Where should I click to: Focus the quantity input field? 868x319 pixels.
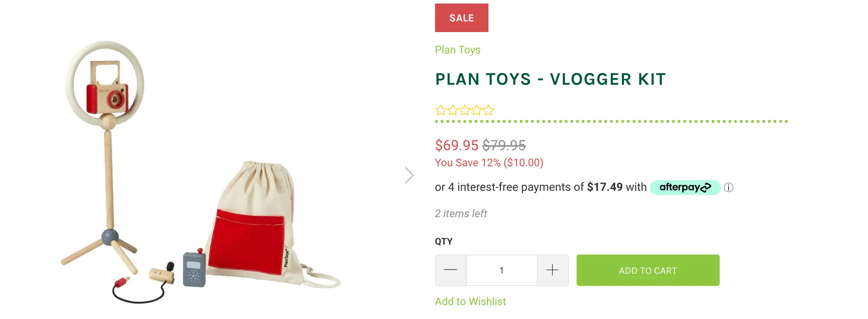[502, 270]
